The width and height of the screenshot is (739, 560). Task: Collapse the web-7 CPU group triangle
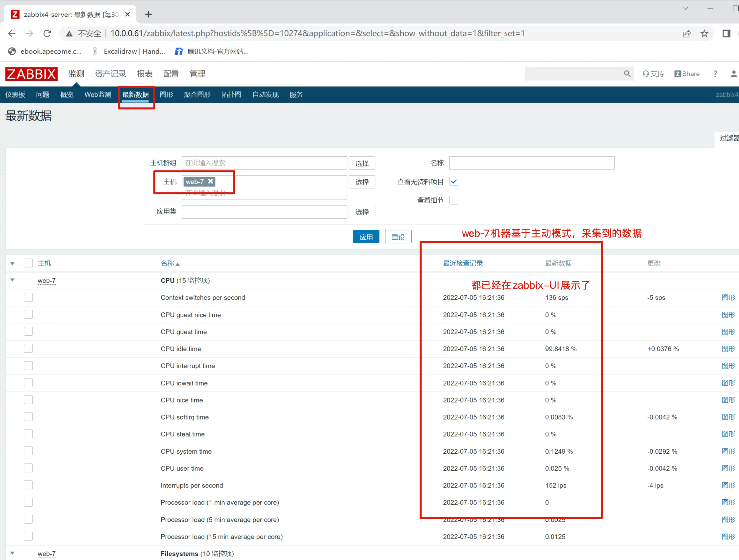click(x=12, y=280)
